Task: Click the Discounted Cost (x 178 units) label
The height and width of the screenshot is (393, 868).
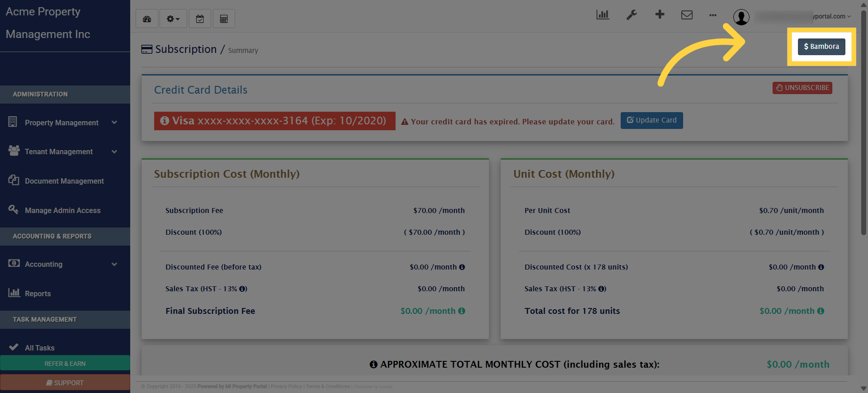Action: 576,267
